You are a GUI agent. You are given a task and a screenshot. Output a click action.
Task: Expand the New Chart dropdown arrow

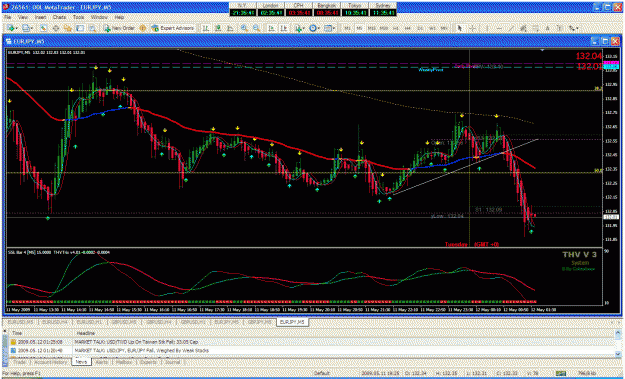click(x=16, y=28)
